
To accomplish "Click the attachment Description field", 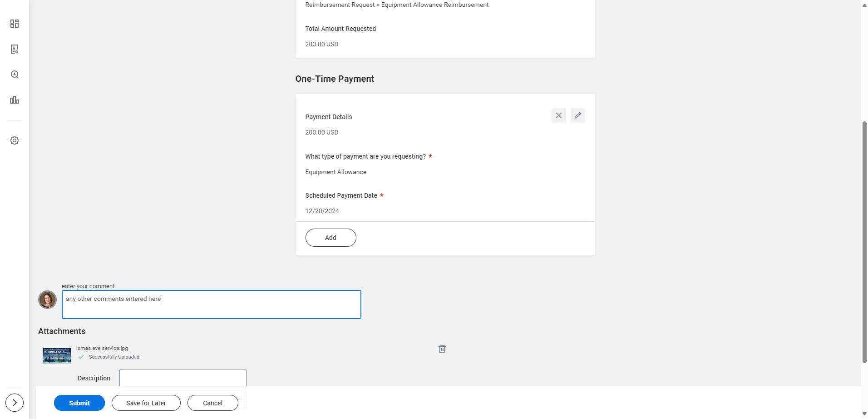I will [183, 378].
